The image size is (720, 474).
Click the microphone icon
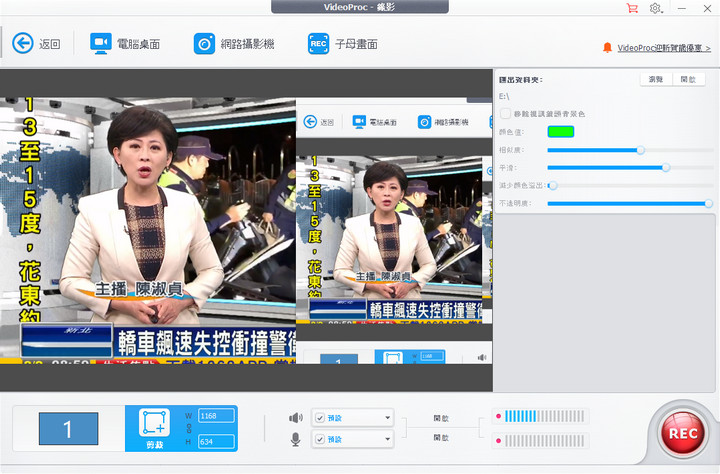[x=295, y=438]
